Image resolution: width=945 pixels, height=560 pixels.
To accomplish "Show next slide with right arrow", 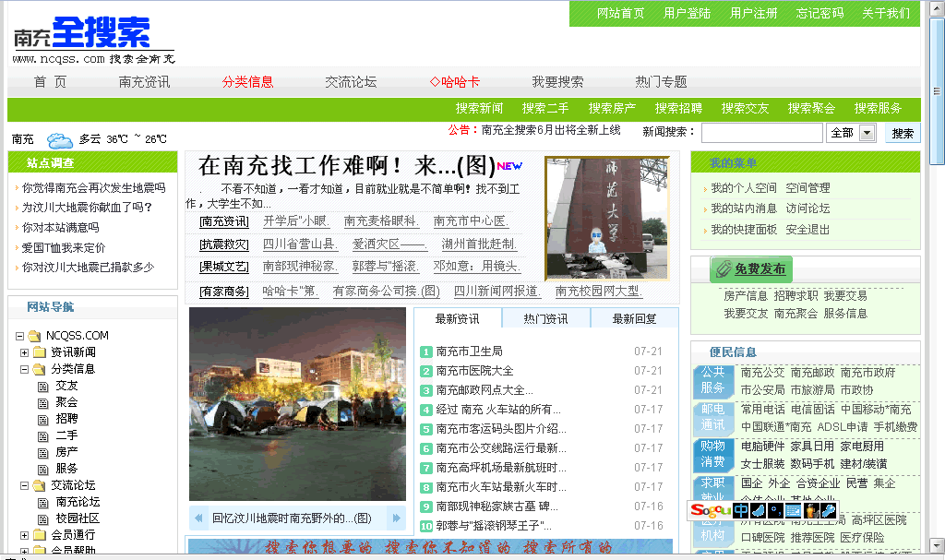I will point(397,518).
